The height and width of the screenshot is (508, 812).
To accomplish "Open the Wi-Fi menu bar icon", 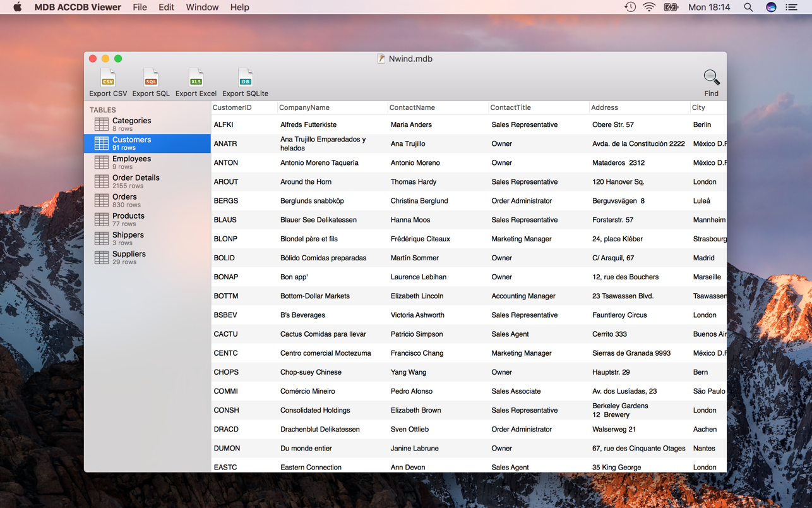I will tap(649, 7).
